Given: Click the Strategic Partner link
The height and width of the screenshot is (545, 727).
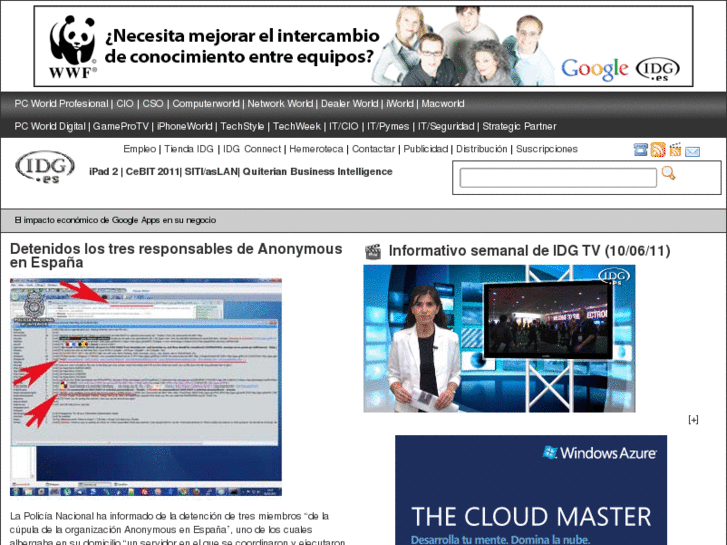Looking at the screenshot, I should (x=519, y=126).
